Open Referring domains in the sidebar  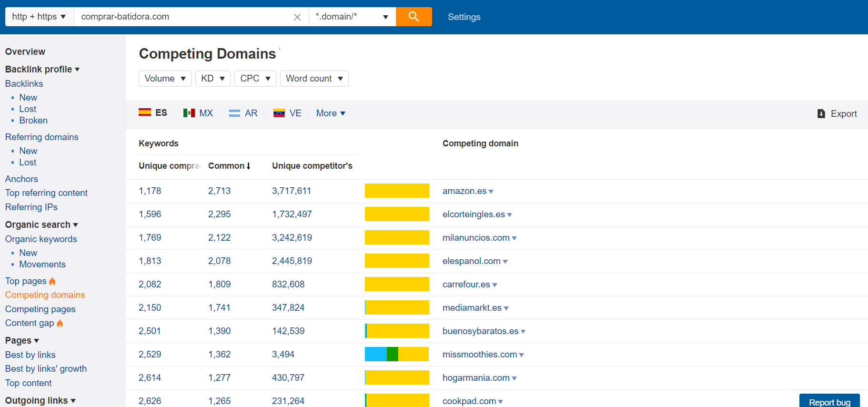42,137
